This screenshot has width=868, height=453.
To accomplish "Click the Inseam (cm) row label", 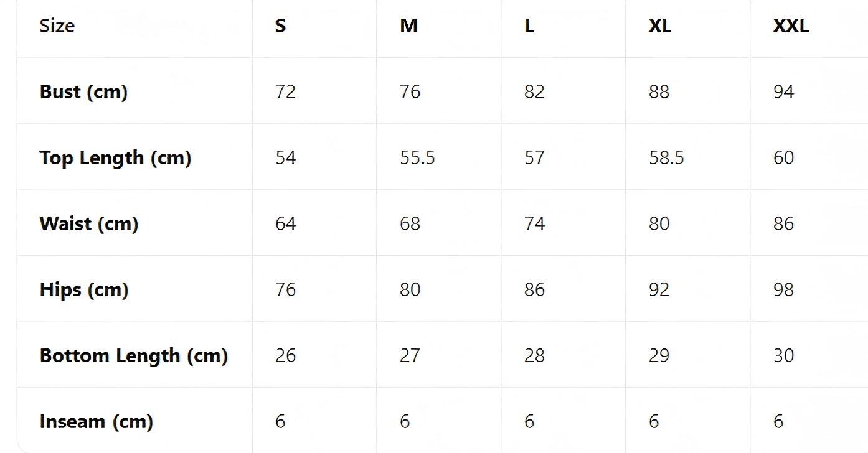I will (96, 422).
